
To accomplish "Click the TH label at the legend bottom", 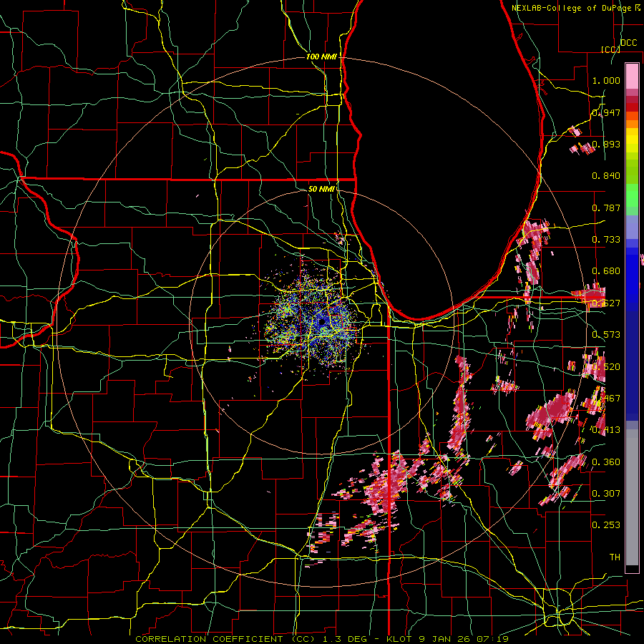I will coord(615,557).
